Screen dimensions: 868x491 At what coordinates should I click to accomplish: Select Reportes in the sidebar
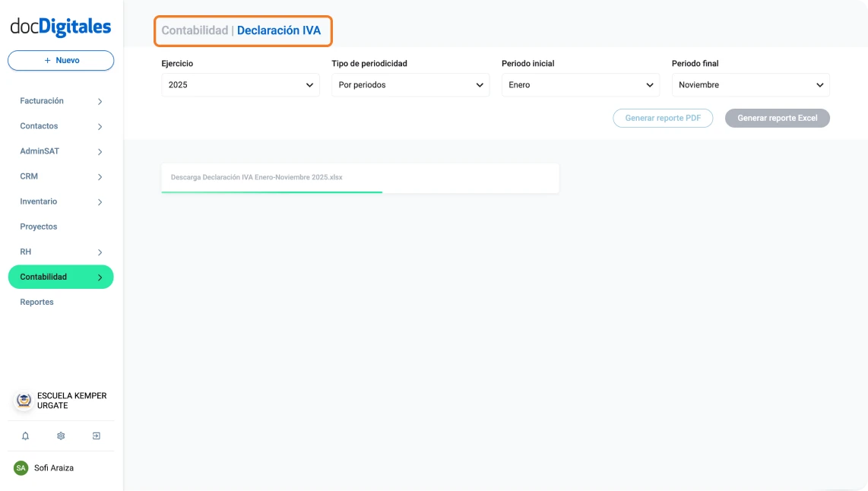(36, 302)
